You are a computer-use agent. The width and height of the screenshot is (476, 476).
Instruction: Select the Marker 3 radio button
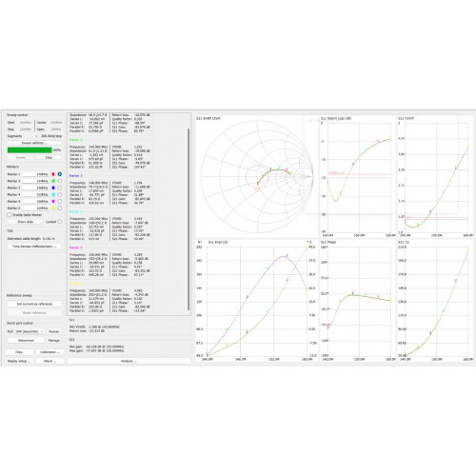coord(60,188)
